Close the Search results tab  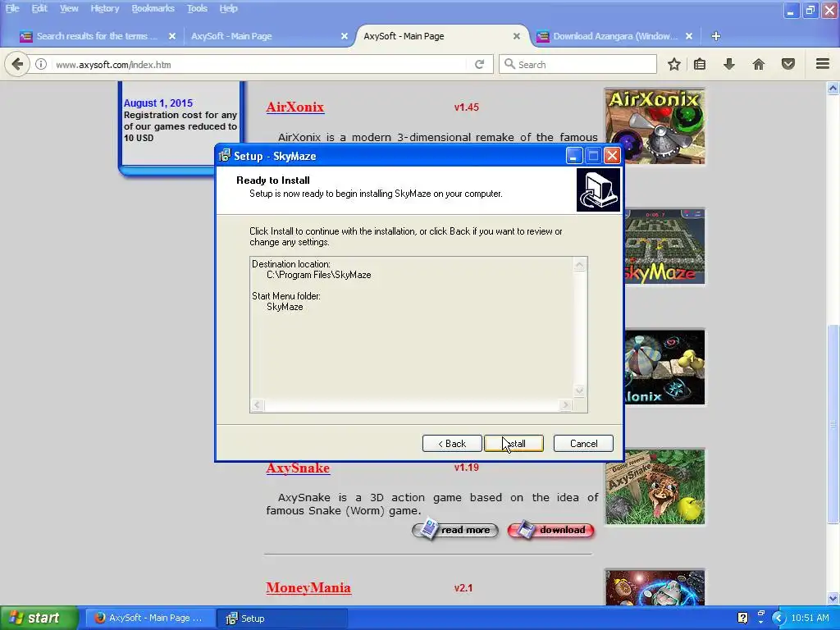[172, 36]
